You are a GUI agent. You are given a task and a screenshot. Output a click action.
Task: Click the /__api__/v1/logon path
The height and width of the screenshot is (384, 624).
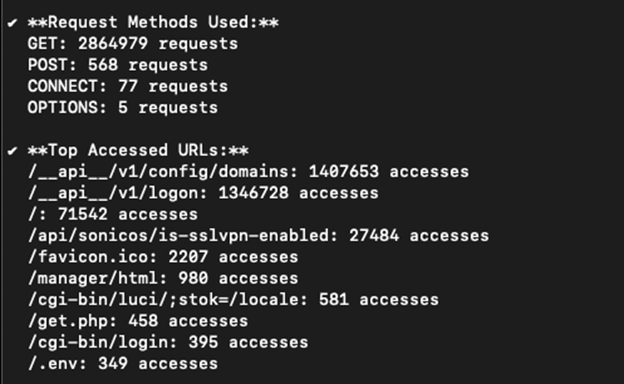pyautogui.click(x=117, y=193)
